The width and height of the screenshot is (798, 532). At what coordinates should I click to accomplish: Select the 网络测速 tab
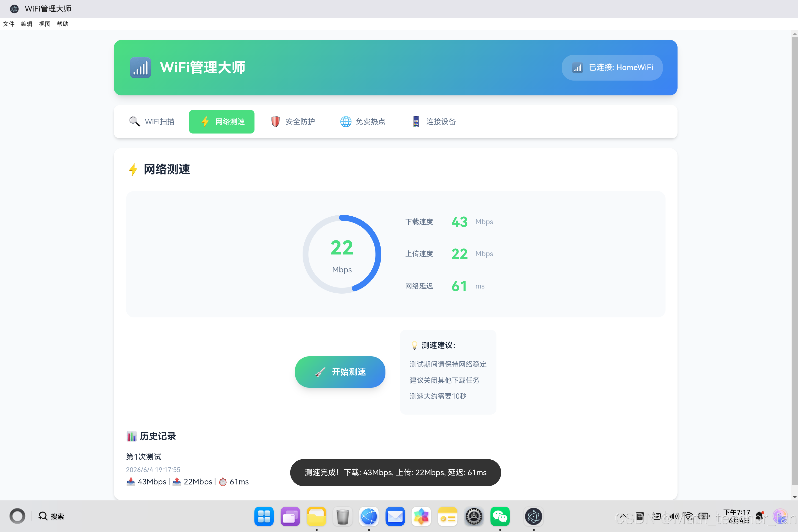coord(221,121)
